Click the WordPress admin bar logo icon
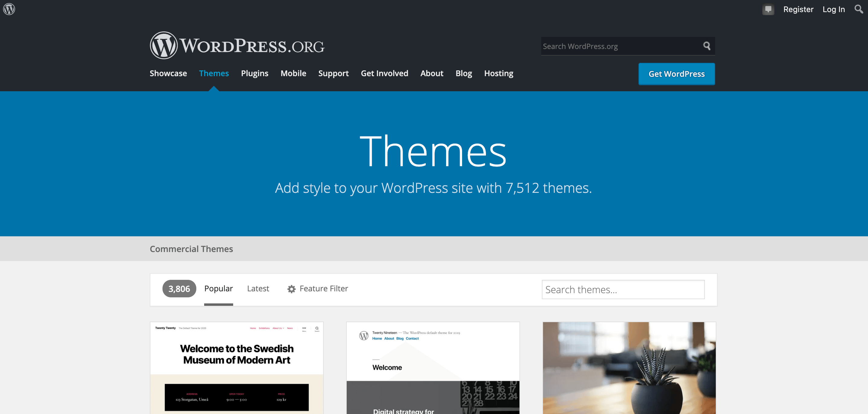 click(9, 9)
